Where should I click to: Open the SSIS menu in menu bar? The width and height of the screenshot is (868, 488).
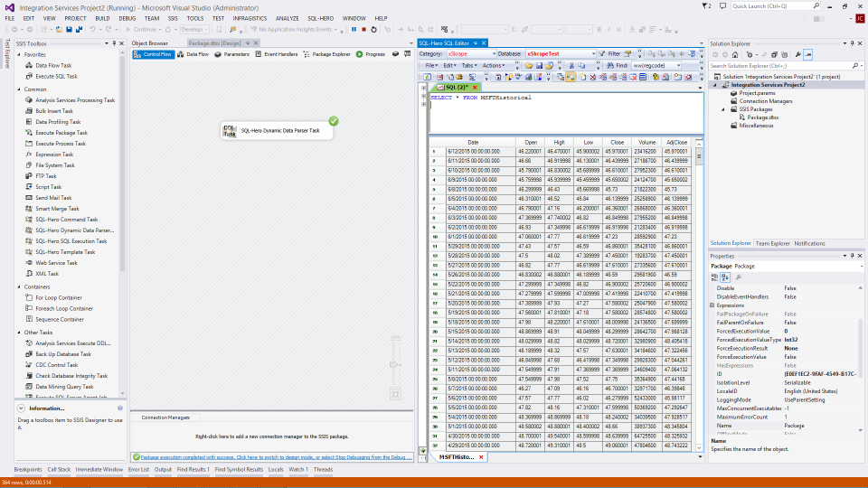coord(173,18)
